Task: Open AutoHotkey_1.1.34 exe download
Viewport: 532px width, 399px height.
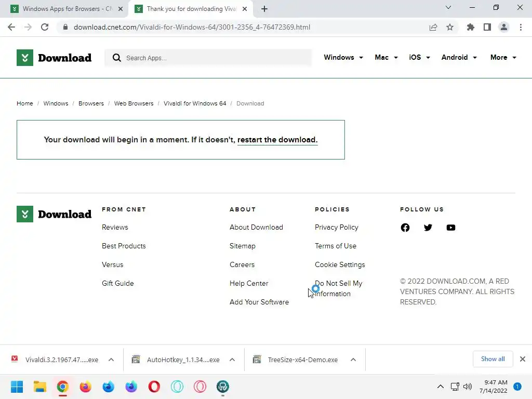Action: tap(176, 360)
